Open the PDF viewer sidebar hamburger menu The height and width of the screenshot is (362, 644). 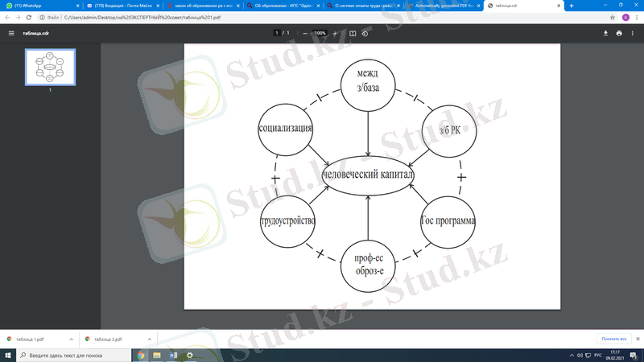(x=11, y=33)
